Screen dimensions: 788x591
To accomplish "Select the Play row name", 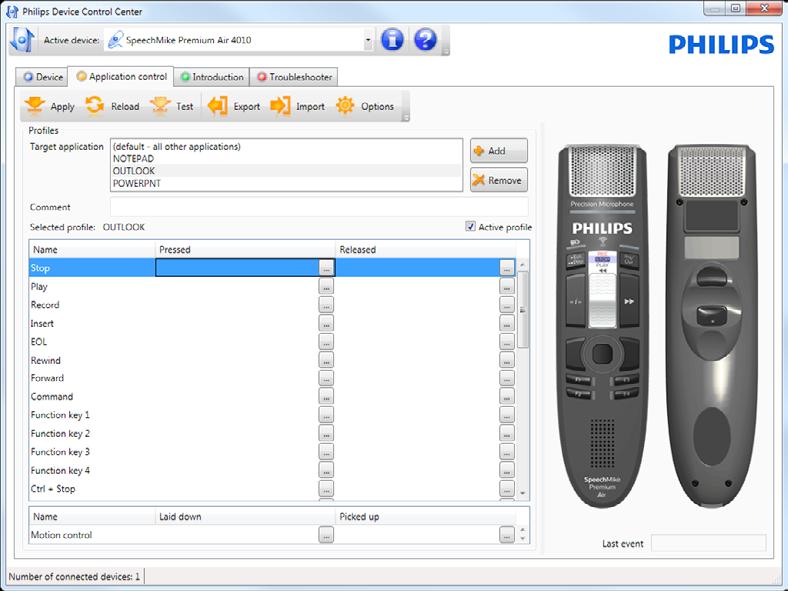I will [x=39, y=286].
